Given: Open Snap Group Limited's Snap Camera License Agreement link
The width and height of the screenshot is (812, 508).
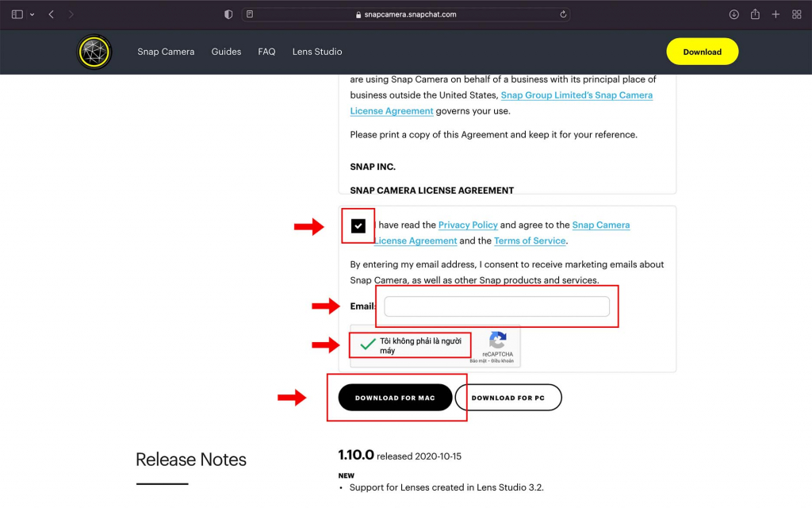Looking at the screenshot, I should [x=501, y=103].
